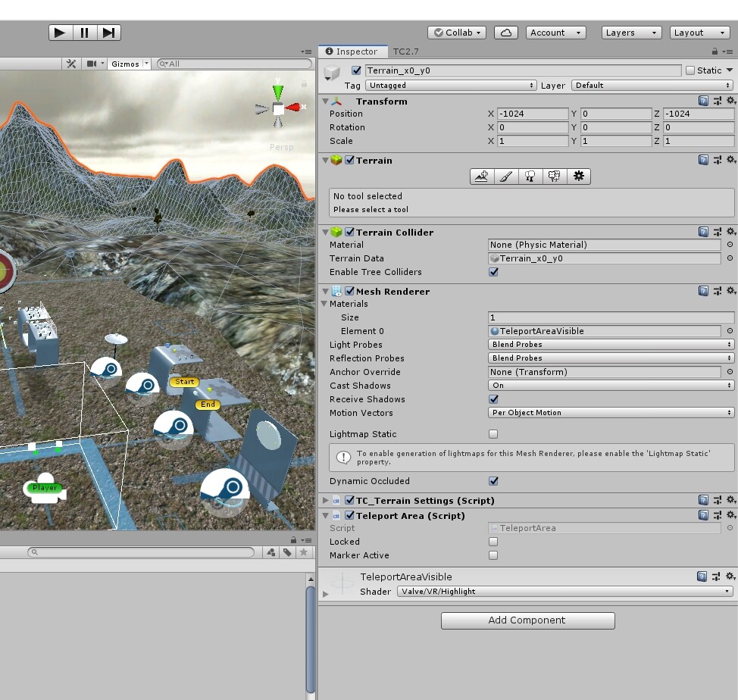Click the Inspector lock padlock icon

coord(716,50)
